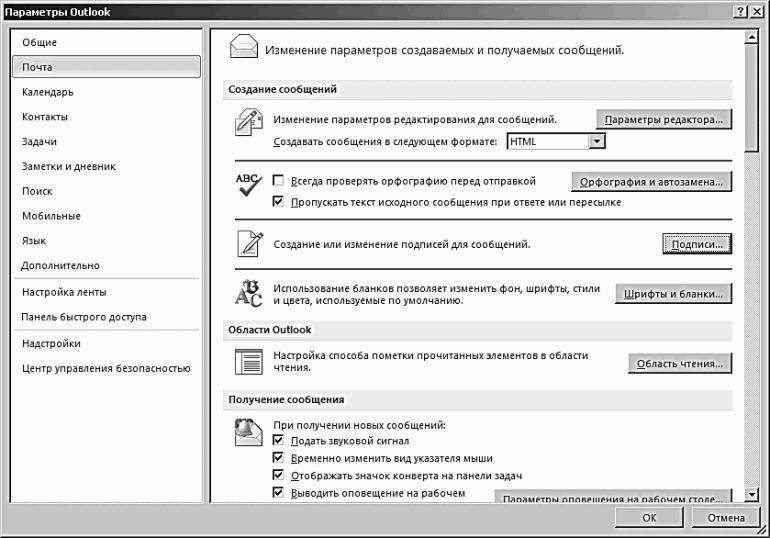Toggle show envelope icon in taskbar
The image size is (770, 538).
tap(278, 475)
